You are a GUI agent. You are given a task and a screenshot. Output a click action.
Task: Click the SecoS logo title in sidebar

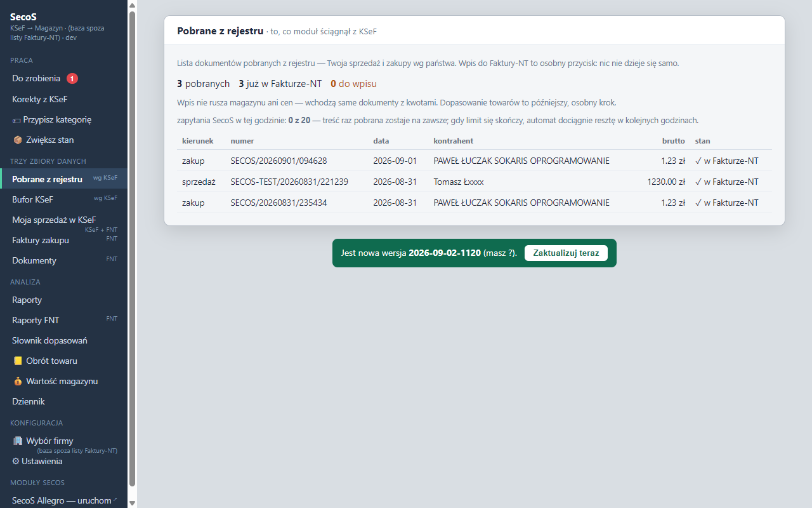tap(23, 17)
